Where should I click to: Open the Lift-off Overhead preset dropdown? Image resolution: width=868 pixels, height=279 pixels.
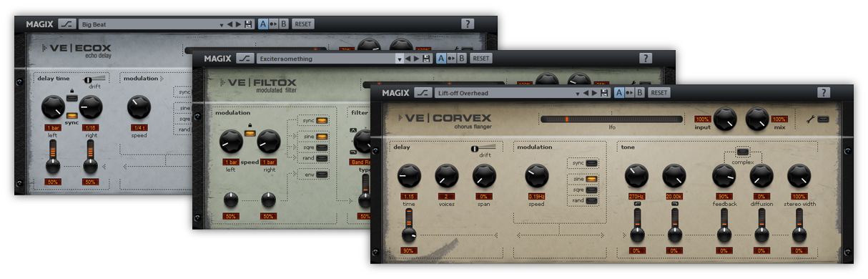(x=577, y=94)
